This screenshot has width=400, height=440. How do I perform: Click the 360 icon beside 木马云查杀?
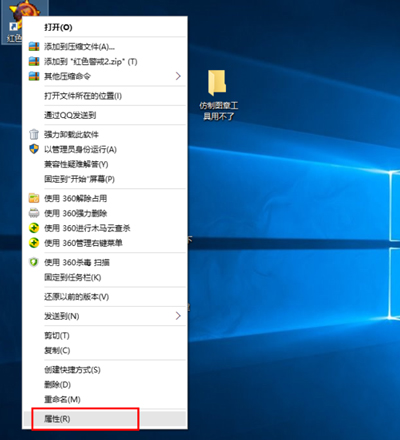[34, 228]
